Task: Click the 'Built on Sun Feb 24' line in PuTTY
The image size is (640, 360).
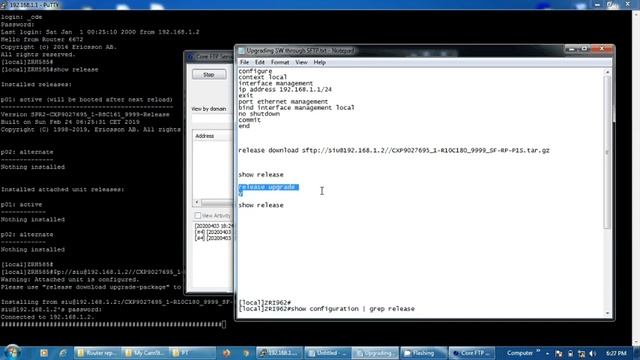Action: click(70, 122)
